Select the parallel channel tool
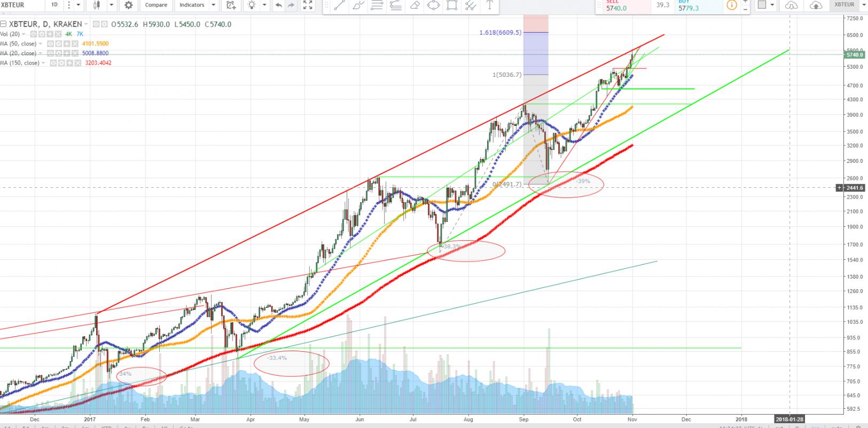Image resolution: width=868 pixels, height=428 pixels. coord(471,5)
